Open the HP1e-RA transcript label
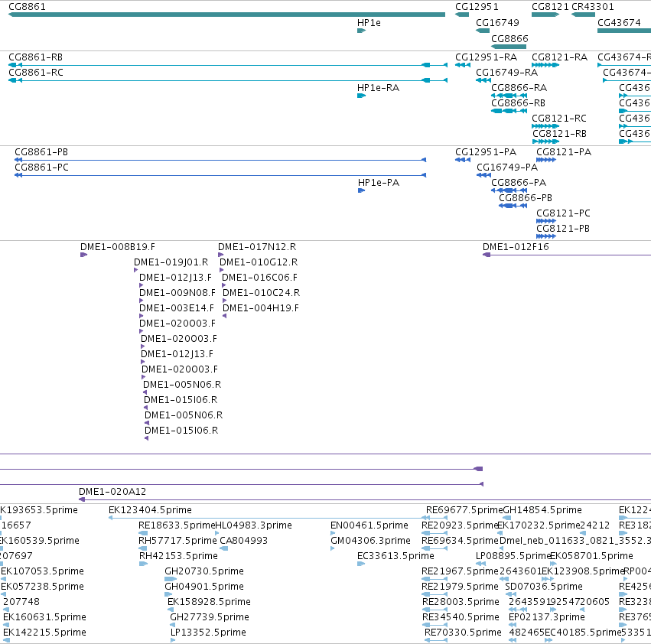 click(x=378, y=88)
